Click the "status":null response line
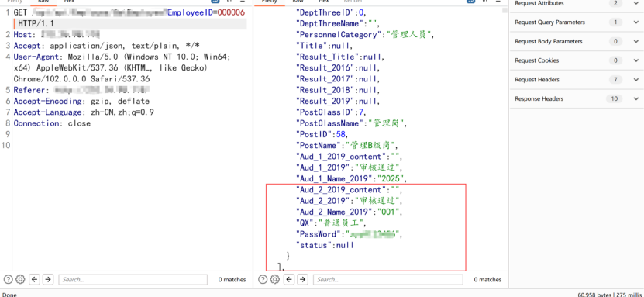 coord(325,245)
